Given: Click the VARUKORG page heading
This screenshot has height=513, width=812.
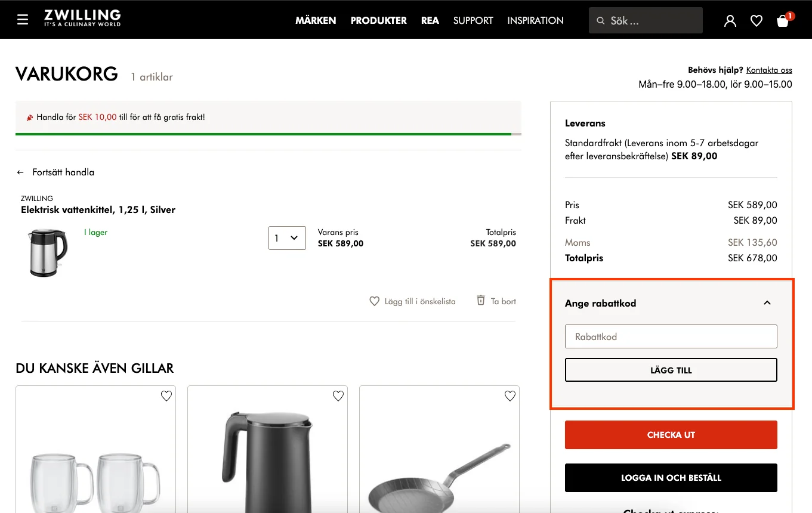Looking at the screenshot, I should 67,74.
